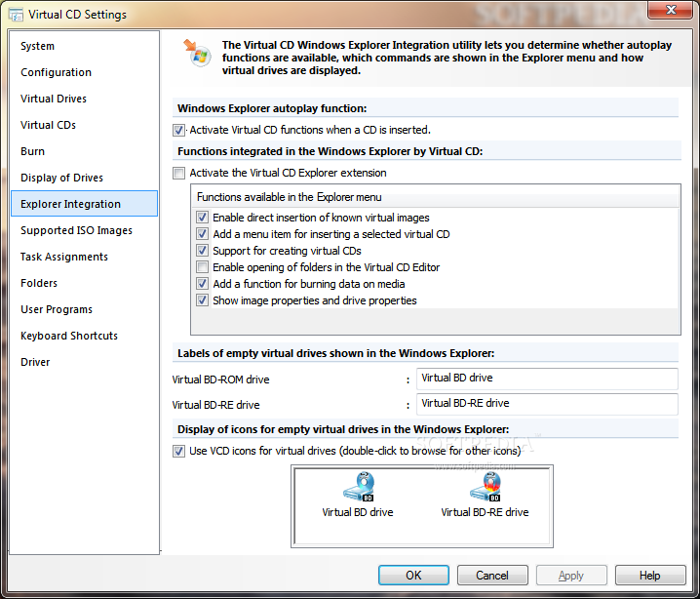Select Explorer Integration in sidebar
700x599 pixels.
[x=85, y=204]
